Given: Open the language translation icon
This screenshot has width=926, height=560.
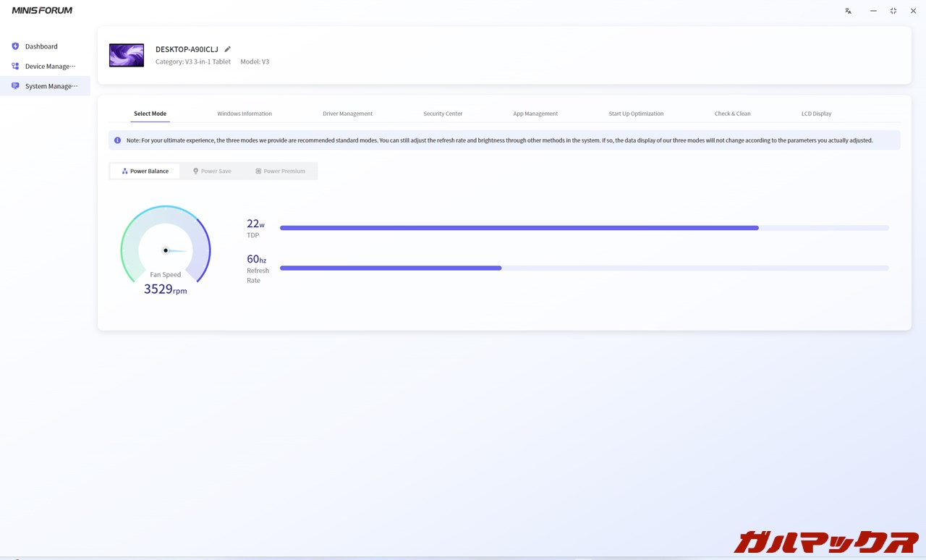Looking at the screenshot, I should coord(848,11).
